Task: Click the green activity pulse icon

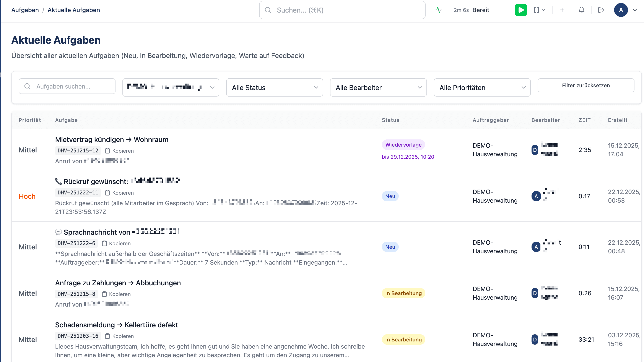Action: coord(439,10)
